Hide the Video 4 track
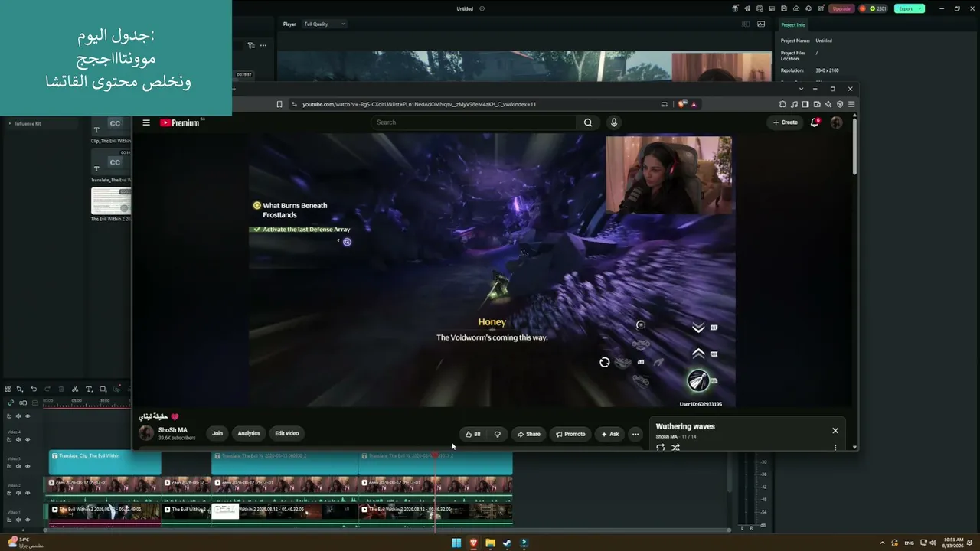Viewport: 980px width, 551px height. click(28, 439)
